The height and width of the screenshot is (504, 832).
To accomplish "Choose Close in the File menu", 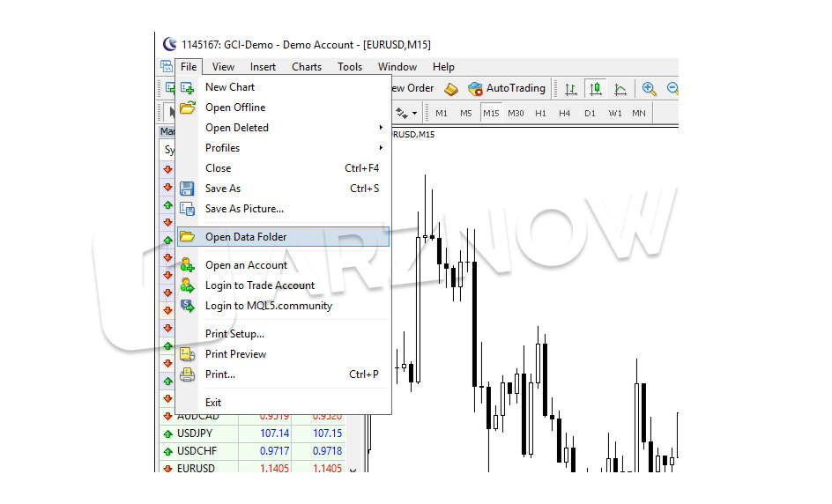I will [283, 167].
